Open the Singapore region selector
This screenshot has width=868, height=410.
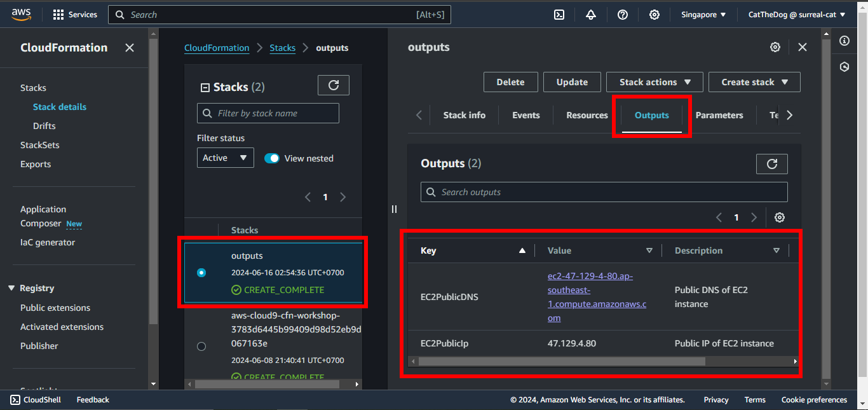point(703,15)
